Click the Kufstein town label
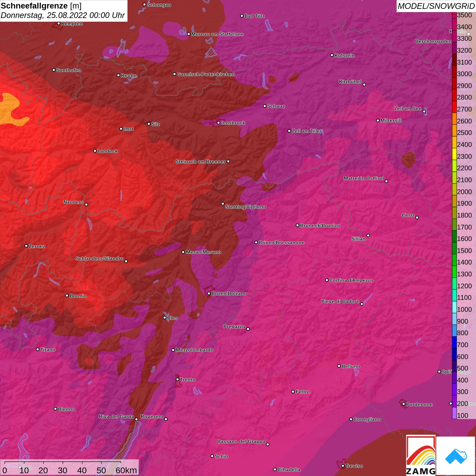Viewport: 476px width, 476px height. click(344, 55)
